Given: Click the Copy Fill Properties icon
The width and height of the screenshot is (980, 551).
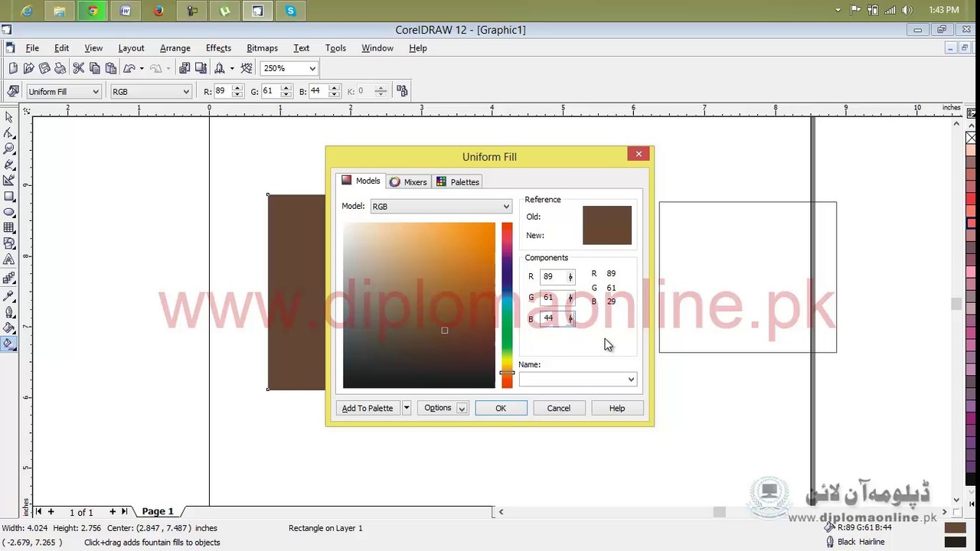Looking at the screenshot, I should pyautogui.click(x=402, y=91).
